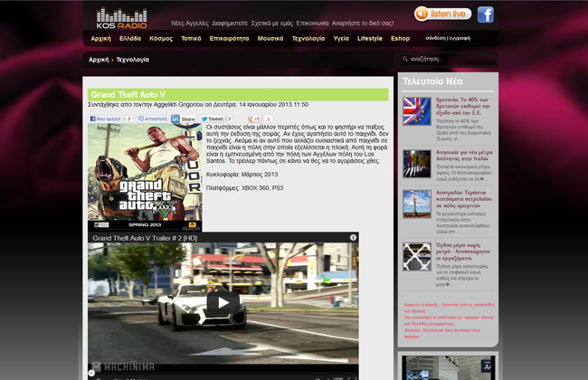The height and width of the screenshot is (380, 588).
Task: Select the Μουσική menu item
Action: coord(270,39)
